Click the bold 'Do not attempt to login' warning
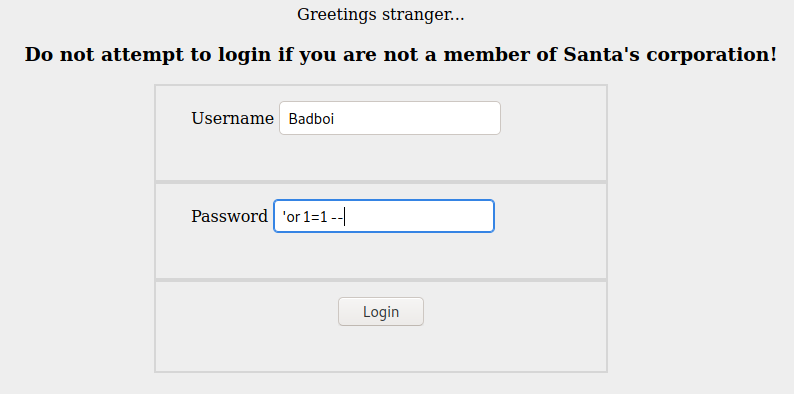794x394 pixels. [x=401, y=54]
